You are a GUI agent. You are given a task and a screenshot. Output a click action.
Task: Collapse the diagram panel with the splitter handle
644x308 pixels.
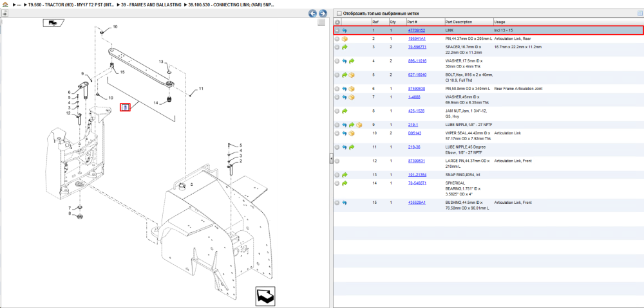point(330,159)
